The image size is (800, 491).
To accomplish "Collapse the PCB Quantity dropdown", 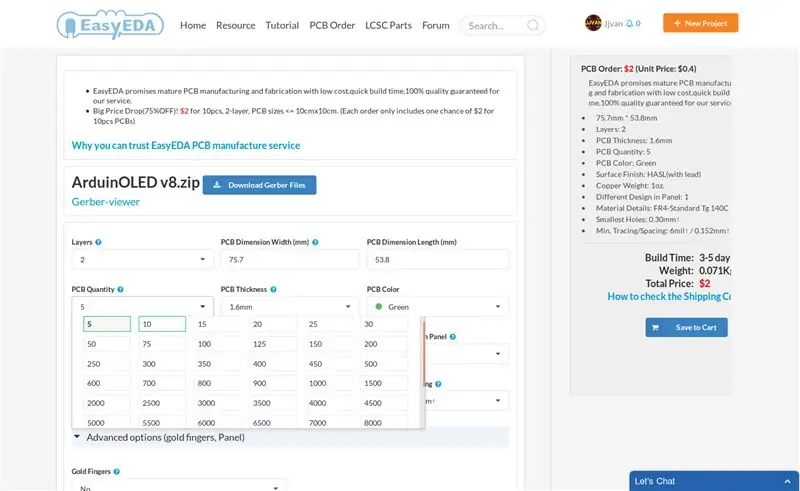I will 142,306.
